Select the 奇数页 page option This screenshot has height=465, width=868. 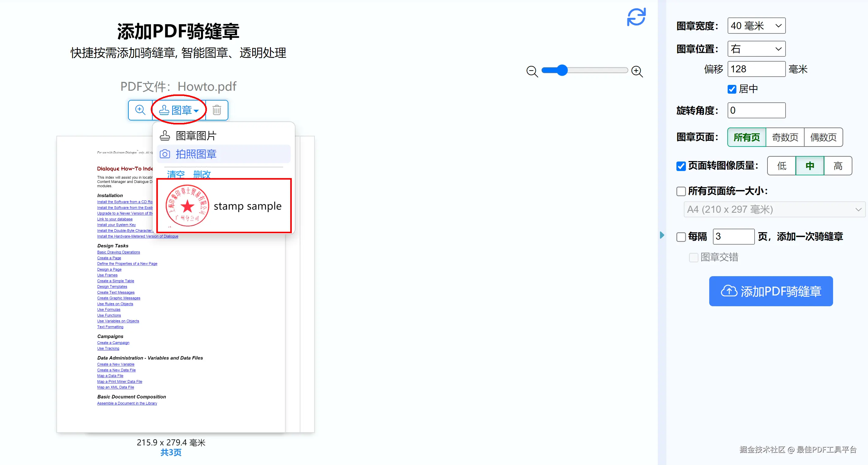point(785,137)
